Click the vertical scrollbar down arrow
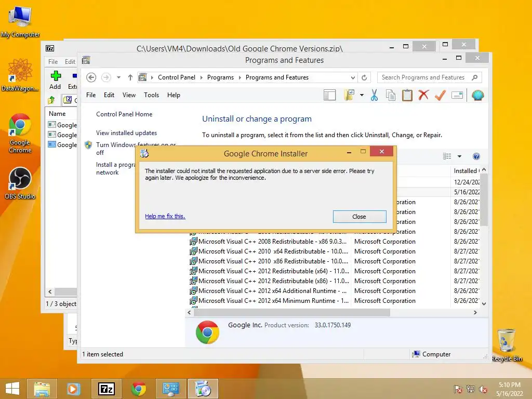This screenshot has height=399, width=532. click(484, 303)
